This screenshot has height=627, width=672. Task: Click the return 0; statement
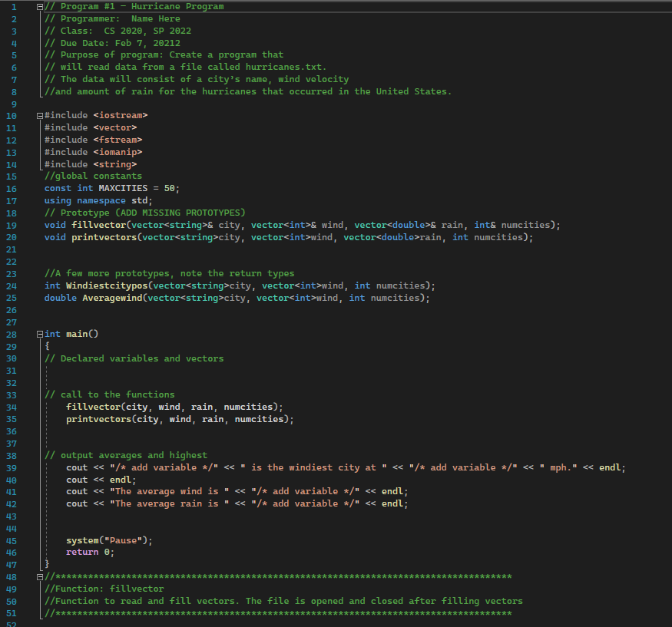coord(88,552)
